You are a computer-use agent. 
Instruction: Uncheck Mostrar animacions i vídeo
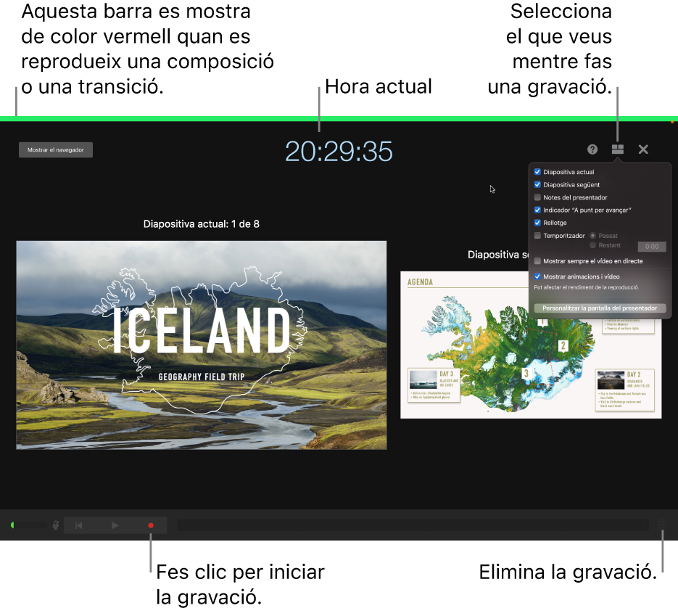[x=537, y=276]
